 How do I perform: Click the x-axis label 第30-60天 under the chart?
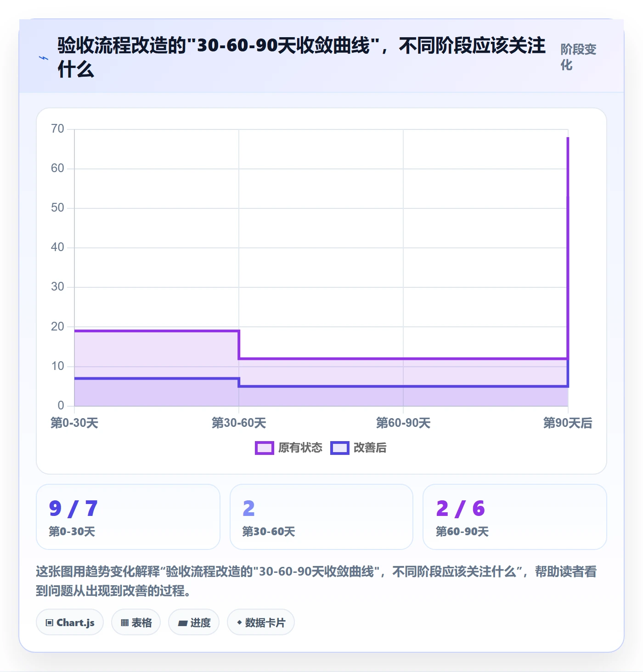coord(239,423)
